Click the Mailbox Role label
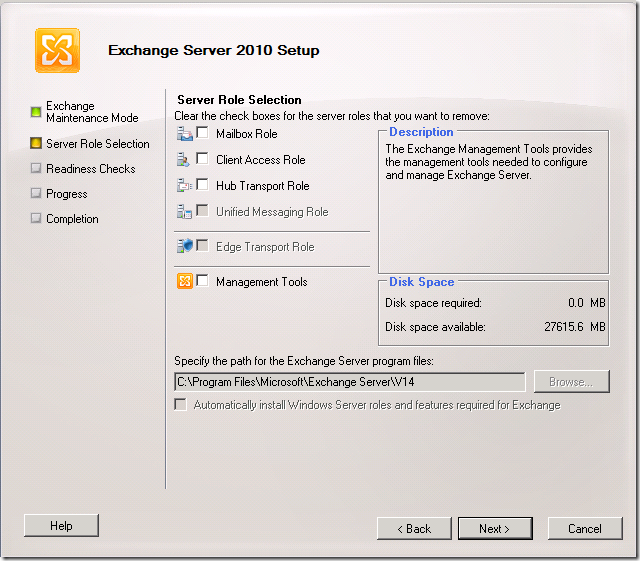 click(247, 134)
